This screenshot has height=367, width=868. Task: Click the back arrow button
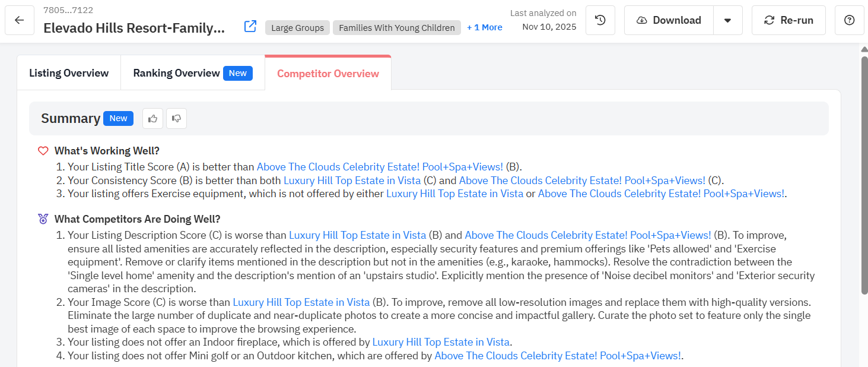(x=20, y=20)
